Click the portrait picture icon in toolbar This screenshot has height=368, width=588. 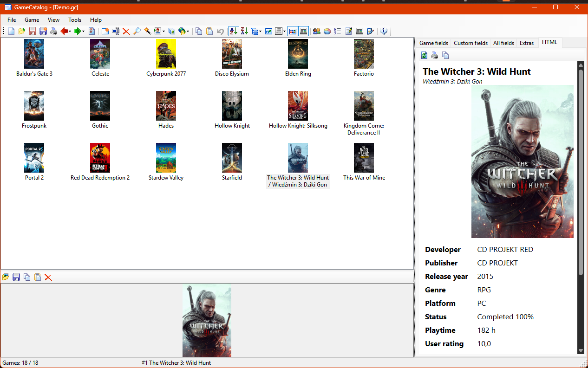[158, 31]
